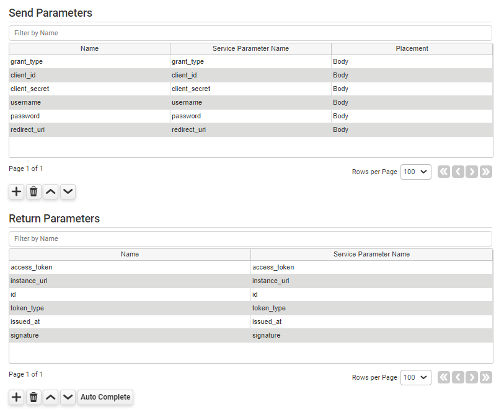Go to last page of Return Parameters

coord(486,377)
